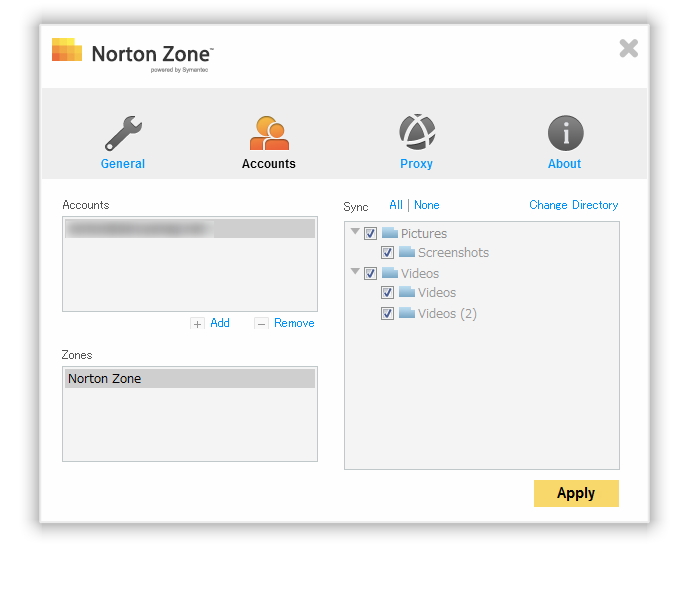
Task: Select the Accounts people icon
Action: click(x=269, y=133)
